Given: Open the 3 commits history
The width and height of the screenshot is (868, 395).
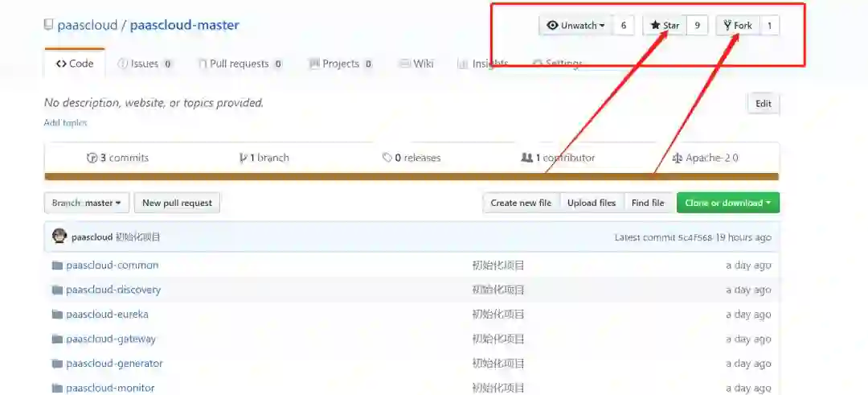Looking at the screenshot, I should [x=118, y=158].
